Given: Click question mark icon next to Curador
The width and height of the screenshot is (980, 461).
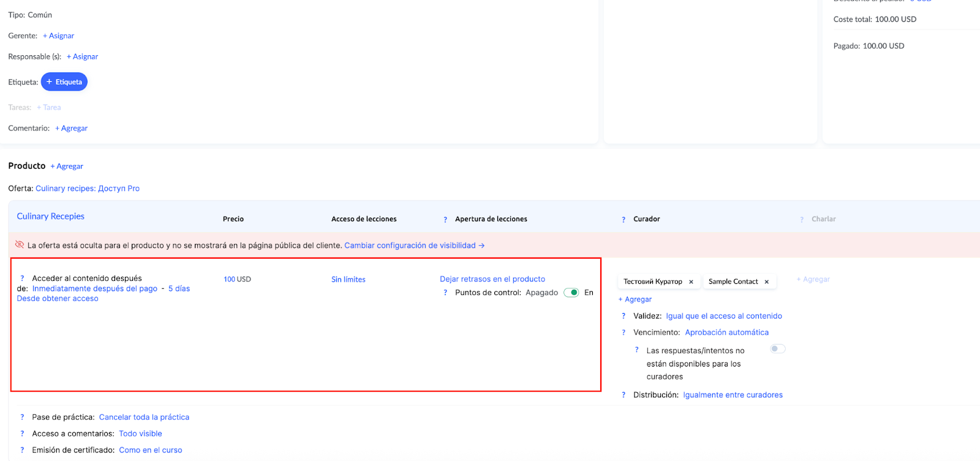Looking at the screenshot, I should point(624,219).
